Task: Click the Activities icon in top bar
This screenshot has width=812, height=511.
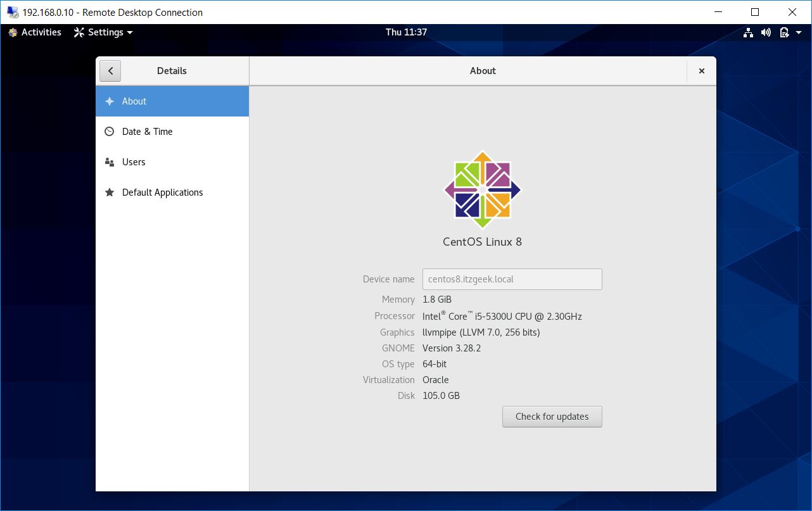Action: [13, 32]
